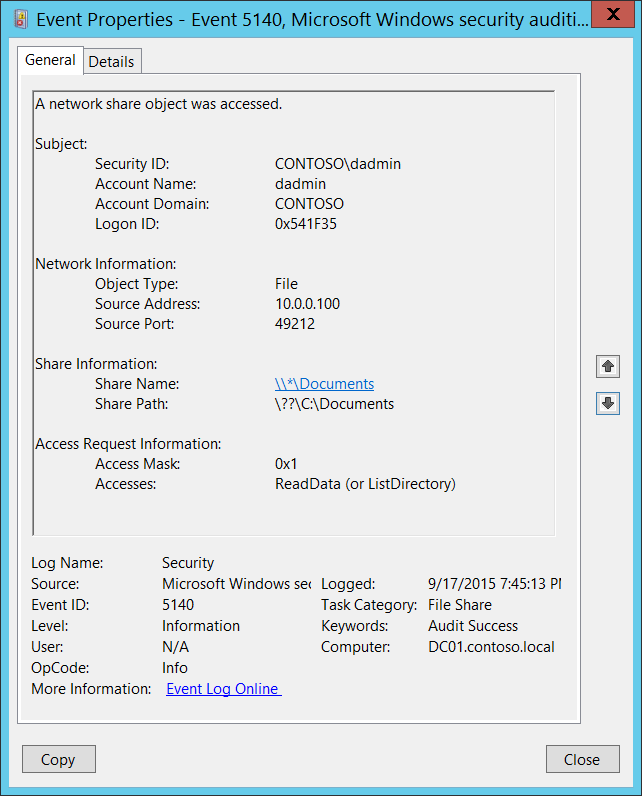Select the Share Path \??\C:\Documents text
This screenshot has width=642, height=796.
click(x=334, y=404)
